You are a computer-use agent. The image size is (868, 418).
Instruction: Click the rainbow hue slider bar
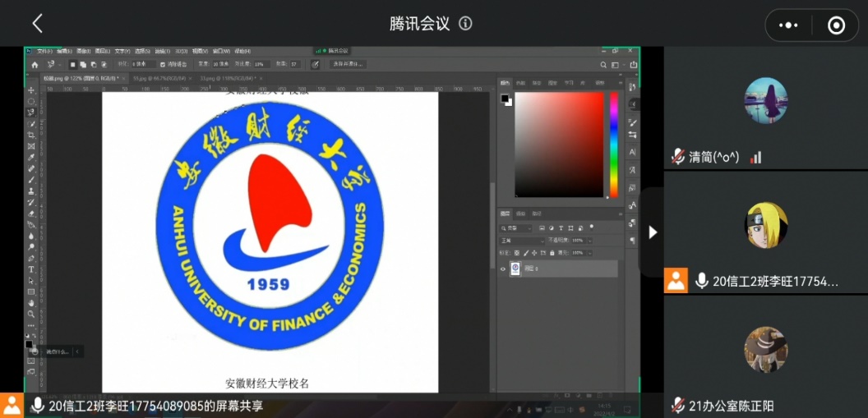pos(613,145)
